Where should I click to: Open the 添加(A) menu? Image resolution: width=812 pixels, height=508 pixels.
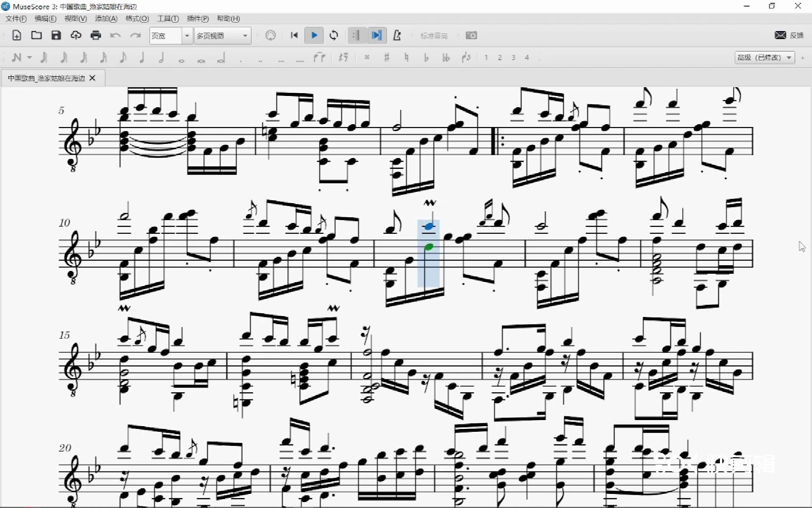(x=106, y=18)
